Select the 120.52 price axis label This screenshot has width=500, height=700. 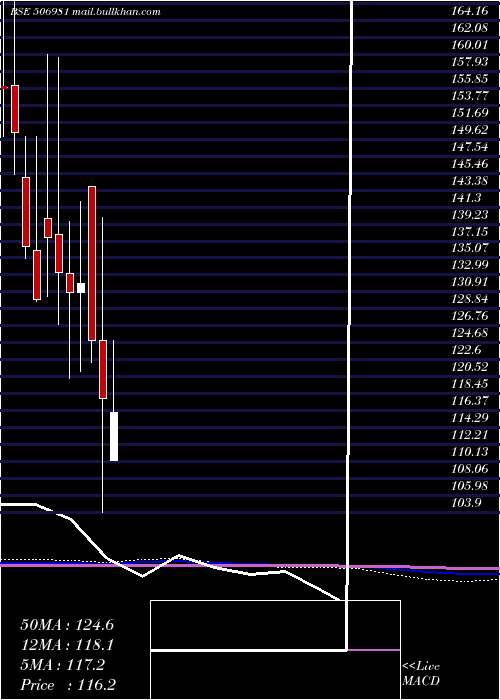click(469, 367)
